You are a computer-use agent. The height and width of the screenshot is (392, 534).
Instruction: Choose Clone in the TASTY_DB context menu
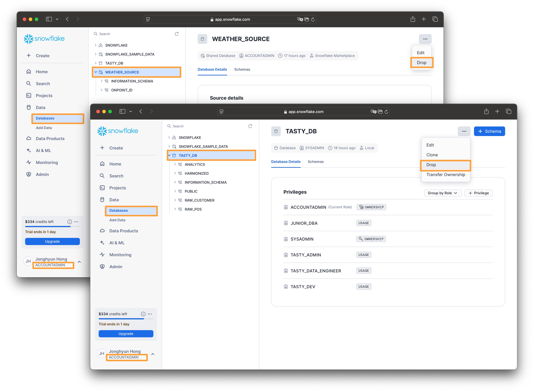coord(432,155)
